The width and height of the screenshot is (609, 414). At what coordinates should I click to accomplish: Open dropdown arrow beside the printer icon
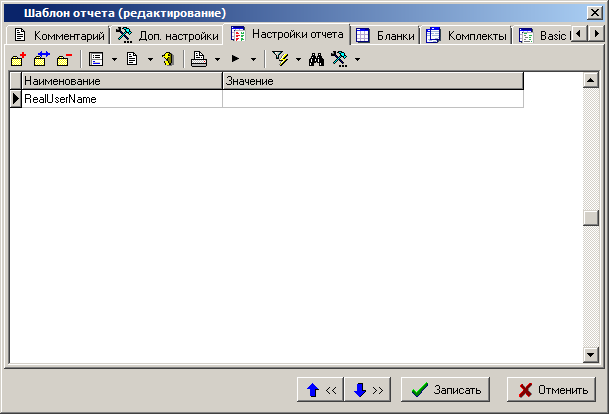tap(217, 60)
